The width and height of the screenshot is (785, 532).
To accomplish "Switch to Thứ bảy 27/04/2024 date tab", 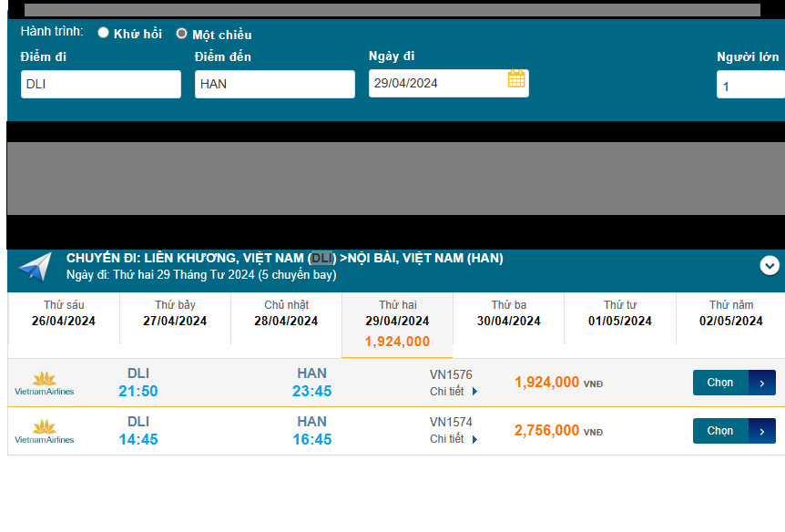I will click(175, 313).
